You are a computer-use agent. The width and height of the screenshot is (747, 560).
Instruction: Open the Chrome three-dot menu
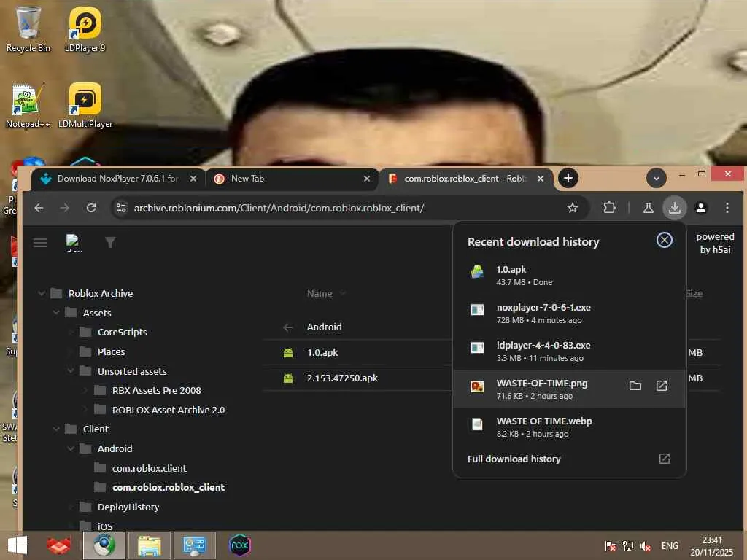[727, 208]
